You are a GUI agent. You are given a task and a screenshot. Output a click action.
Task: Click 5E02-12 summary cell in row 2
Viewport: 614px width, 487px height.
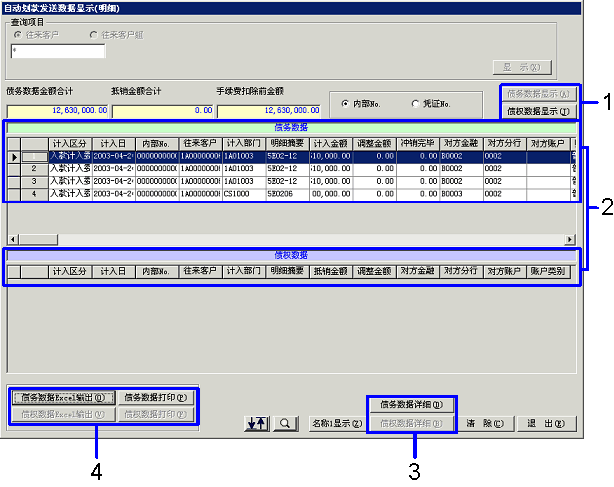point(287,169)
